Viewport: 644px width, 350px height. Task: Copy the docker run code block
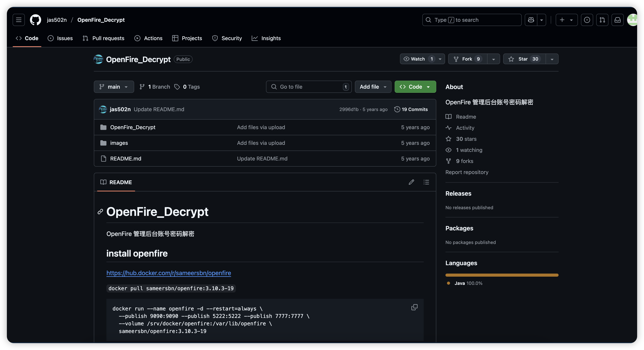pyautogui.click(x=414, y=307)
